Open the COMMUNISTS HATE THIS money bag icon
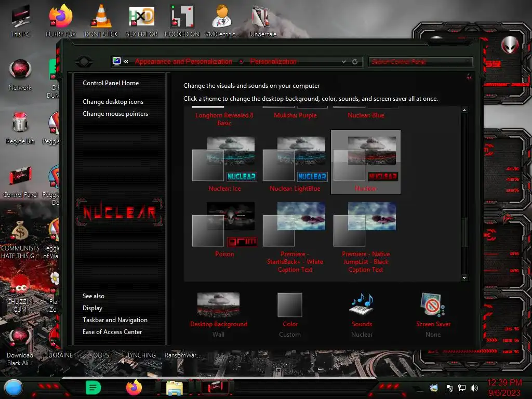The image size is (532, 399). (x=20, y=240)
